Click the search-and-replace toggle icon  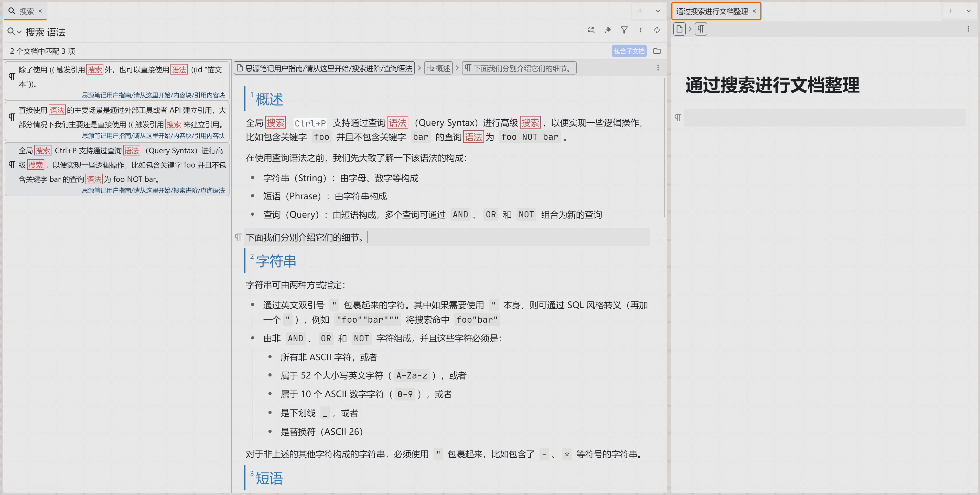(591, 30)
